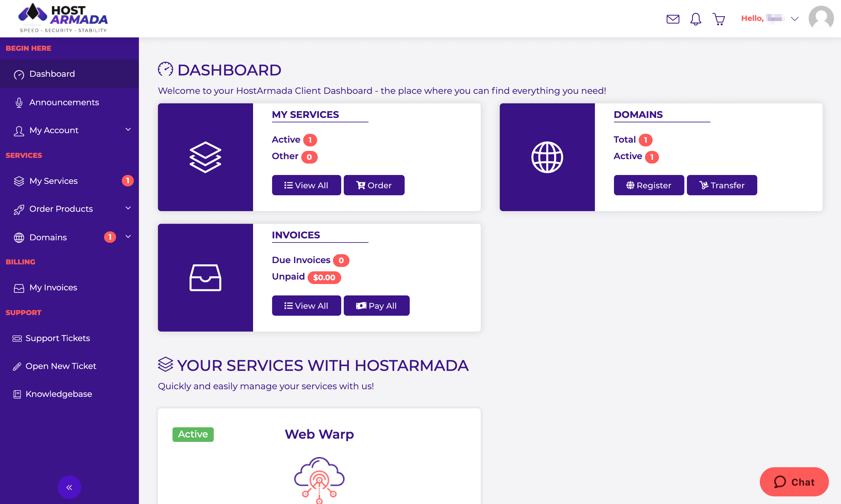Click the Support Tickets ticket icon
Viewport: 841px width, 504px height.
[17, 338]
